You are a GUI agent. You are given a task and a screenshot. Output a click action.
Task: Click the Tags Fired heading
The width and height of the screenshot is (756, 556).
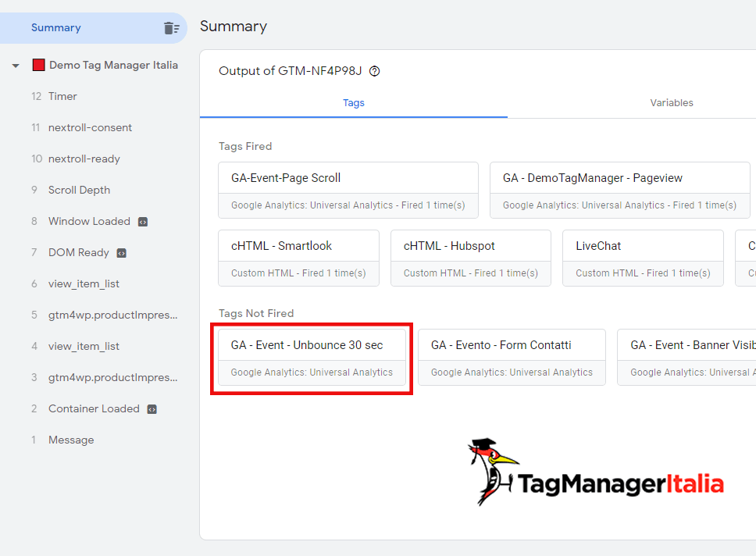(245, 147)
